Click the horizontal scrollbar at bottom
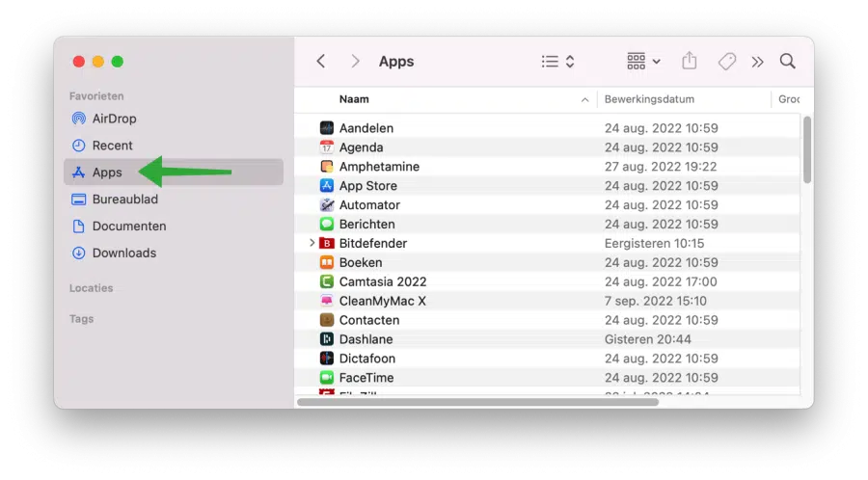This screenshot has width=868, height=480. [x=477, y=402]
